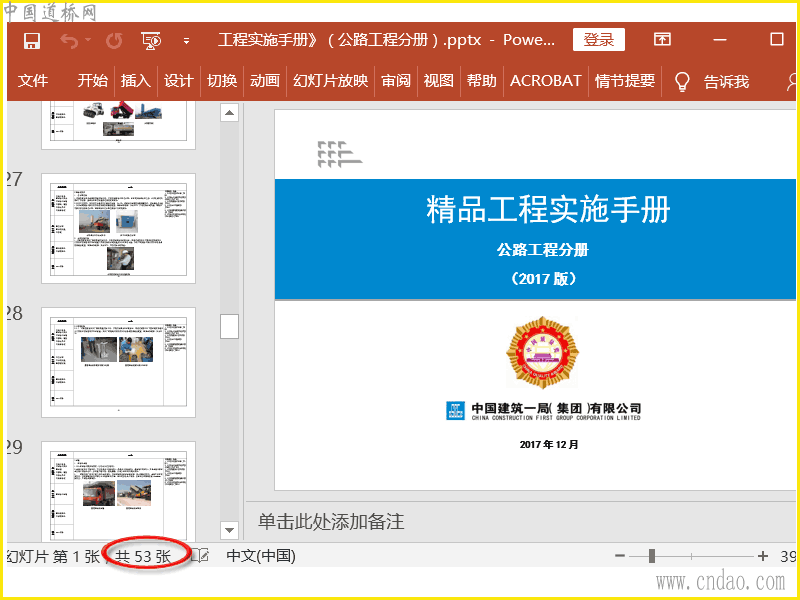Click the gold award medal image

[543, 352]
